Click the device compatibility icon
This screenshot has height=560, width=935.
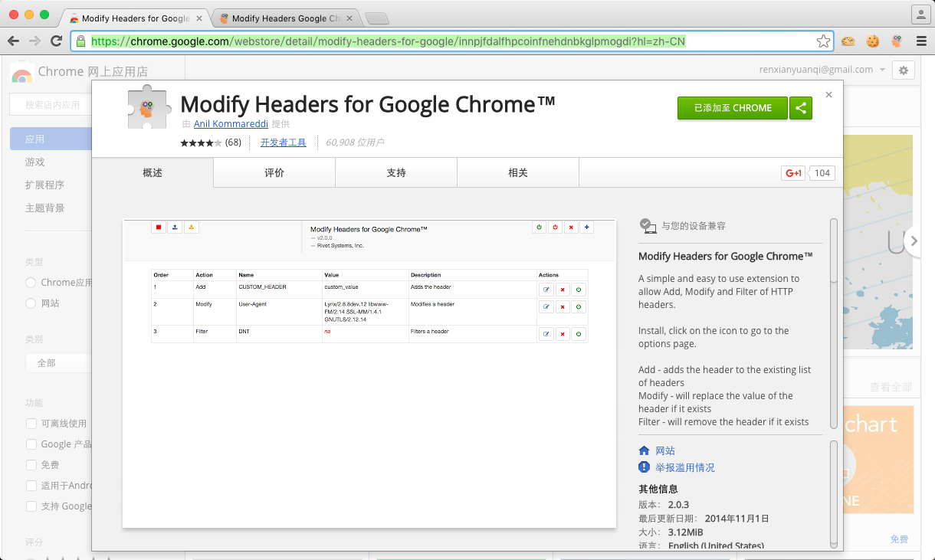648,225
